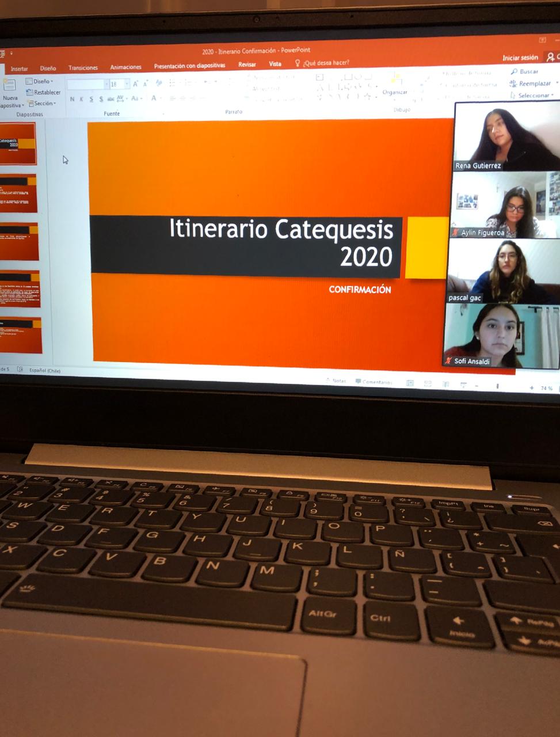Expand the Sección dropdown
This screenshot has width=560, height=737.
pyautogui.click(x=43, y=104)
